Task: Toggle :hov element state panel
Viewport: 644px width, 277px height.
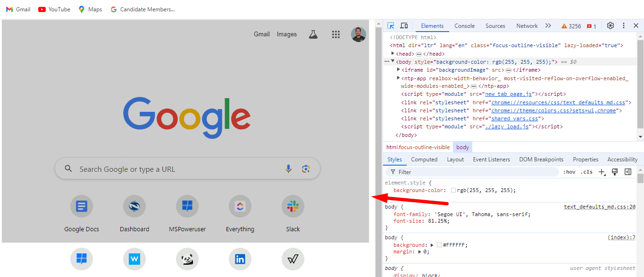Action: point(569,172)
